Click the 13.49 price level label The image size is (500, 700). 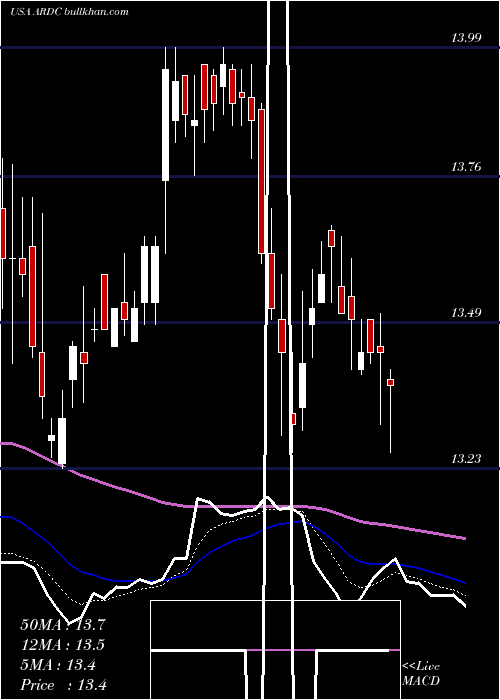[466, 313]
